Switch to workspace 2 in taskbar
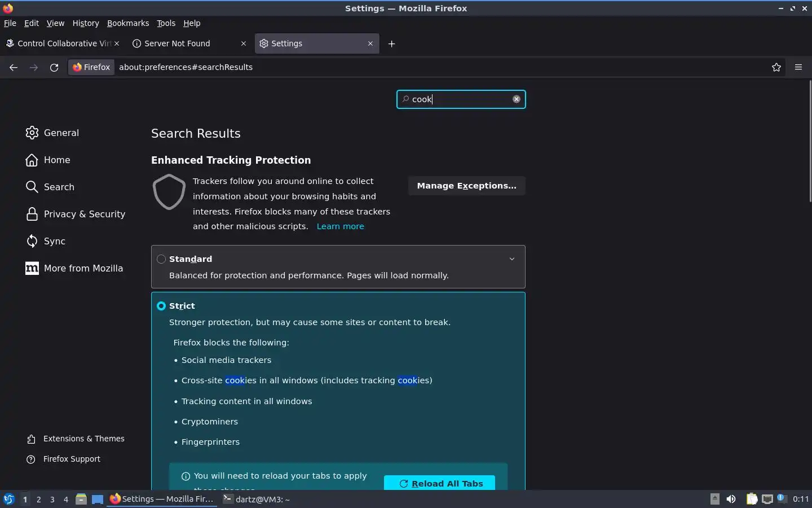The image size is (812, 508). click(38, 499)
